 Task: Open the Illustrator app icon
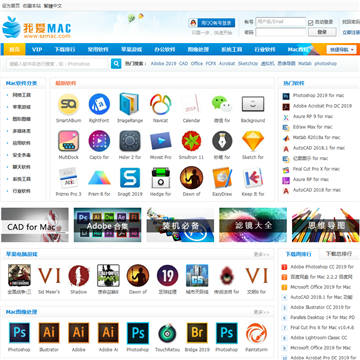pos(49,333)
